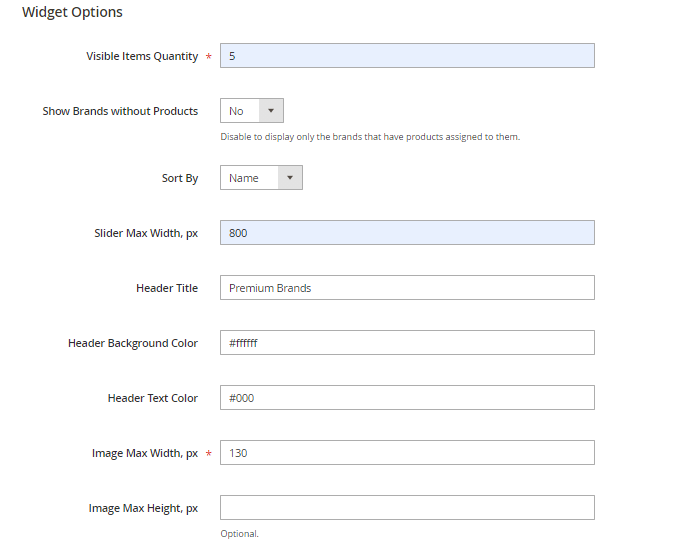Click the Header Title field with Premium Brands
Viewport: 685px width, 546px height.
coord(407,288)
